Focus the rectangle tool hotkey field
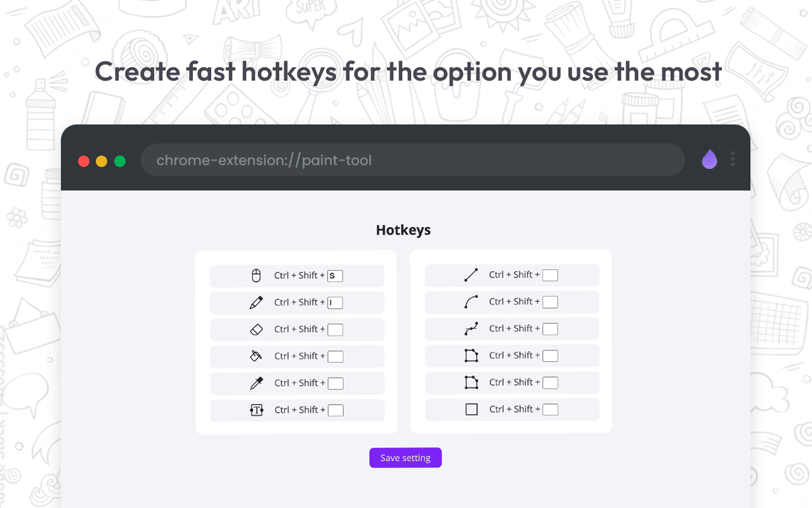 point(550,410)
